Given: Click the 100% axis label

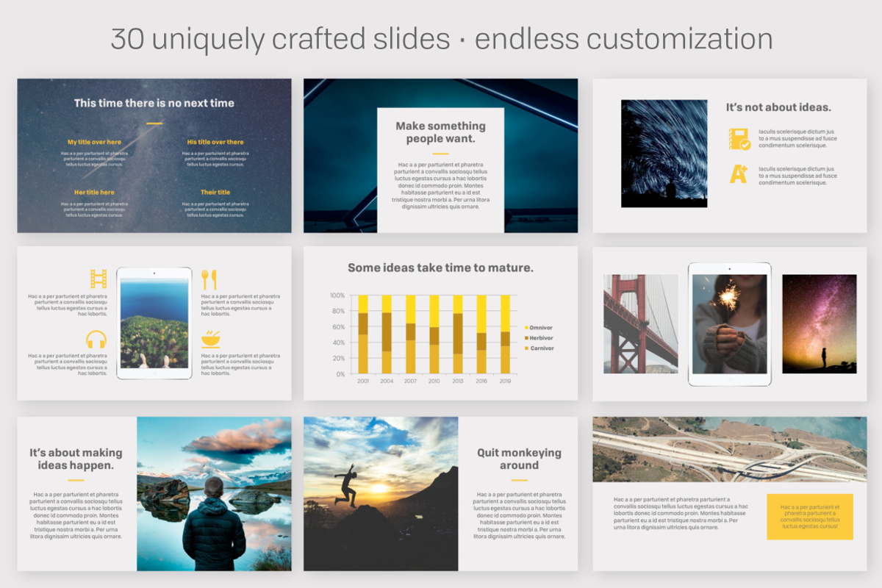Looking at the screenshot, I should 337,295.
